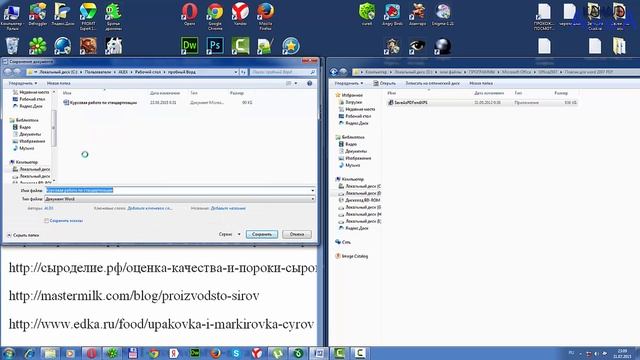Select the SaveAsPDFandXPS file in Explorer
The width and height of the screenshot is (640, 360).
coord(407,102)
